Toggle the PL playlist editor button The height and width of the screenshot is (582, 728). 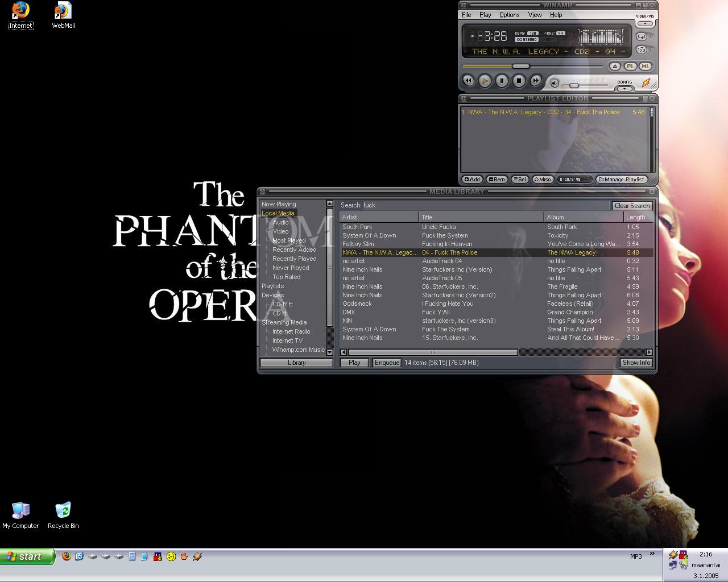pos(631,66)
